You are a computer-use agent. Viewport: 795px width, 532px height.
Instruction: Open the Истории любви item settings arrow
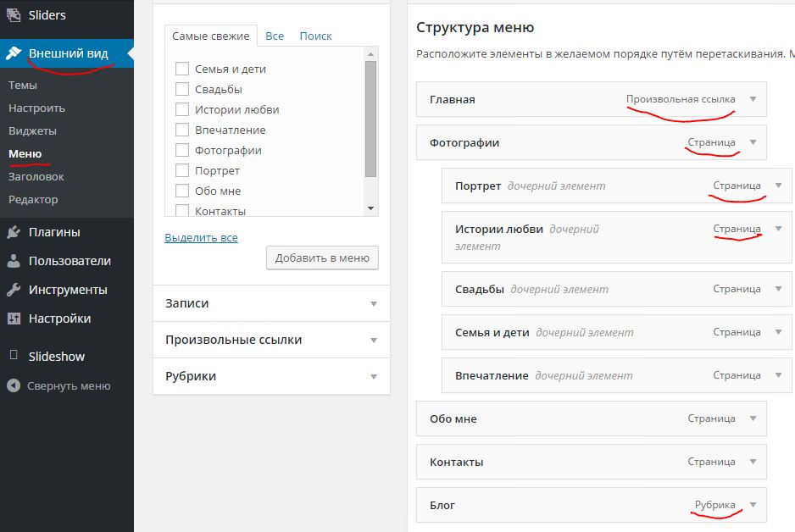pos(778,229)
